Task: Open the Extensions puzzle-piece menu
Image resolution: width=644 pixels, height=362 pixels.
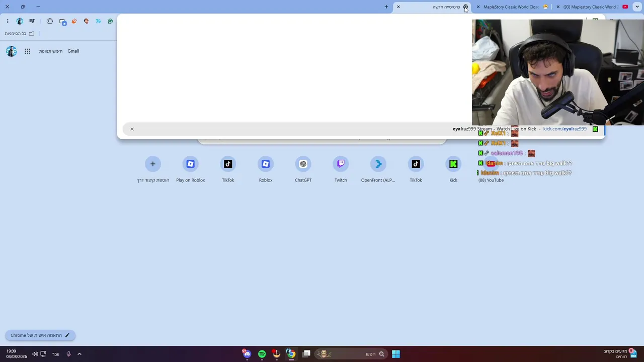Action: coord(50,21)
